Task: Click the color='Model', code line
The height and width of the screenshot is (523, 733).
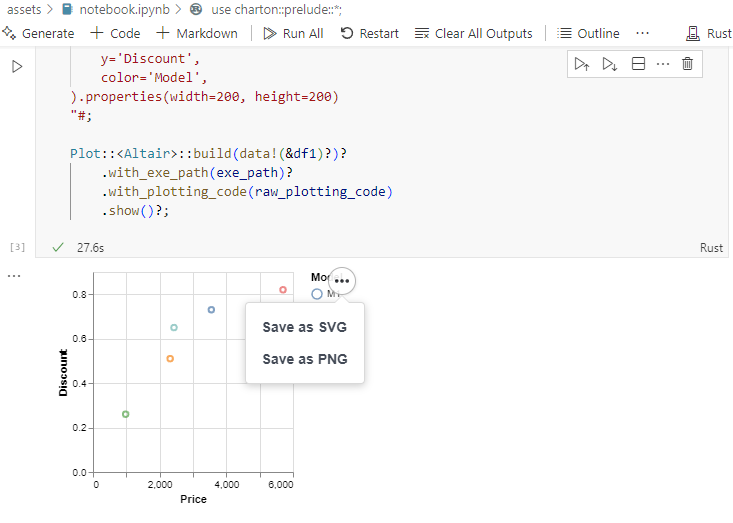Action: [154, 78]
